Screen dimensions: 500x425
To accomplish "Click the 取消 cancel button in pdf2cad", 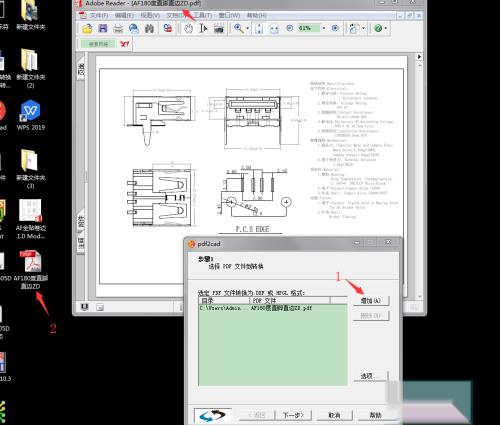I will coord(334,415).
